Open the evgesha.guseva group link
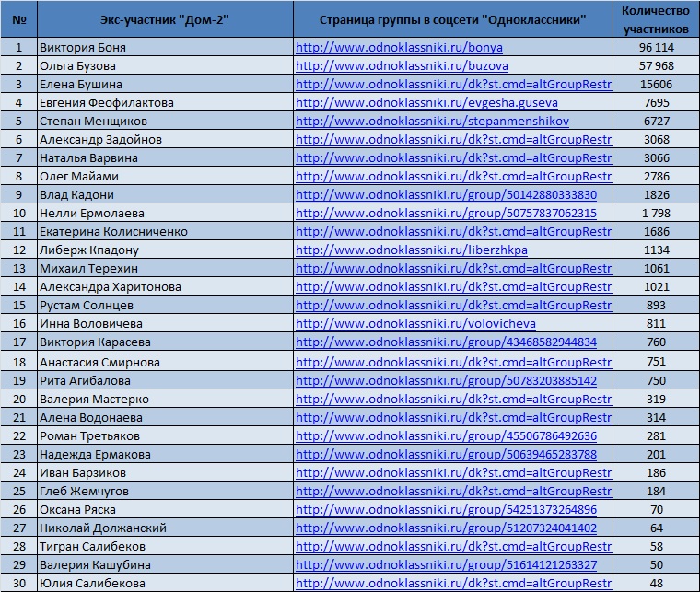The width and height of the screenshot is (700, 592). (x=426, y=102)
